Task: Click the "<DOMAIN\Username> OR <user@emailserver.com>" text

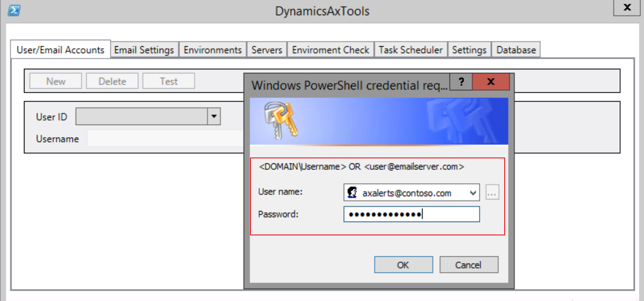Action: [361, 167]
